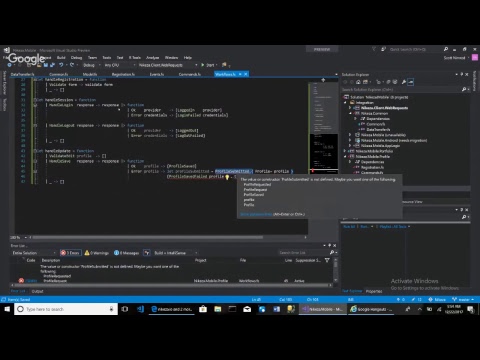Open the Analyze menu
The height and width of the screenshot is (360, 480).
[153, 58]
